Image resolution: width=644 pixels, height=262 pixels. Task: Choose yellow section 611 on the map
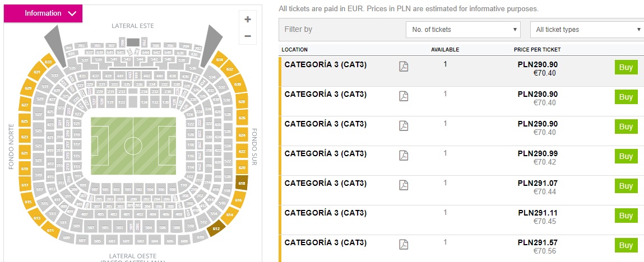coord(50,230)
